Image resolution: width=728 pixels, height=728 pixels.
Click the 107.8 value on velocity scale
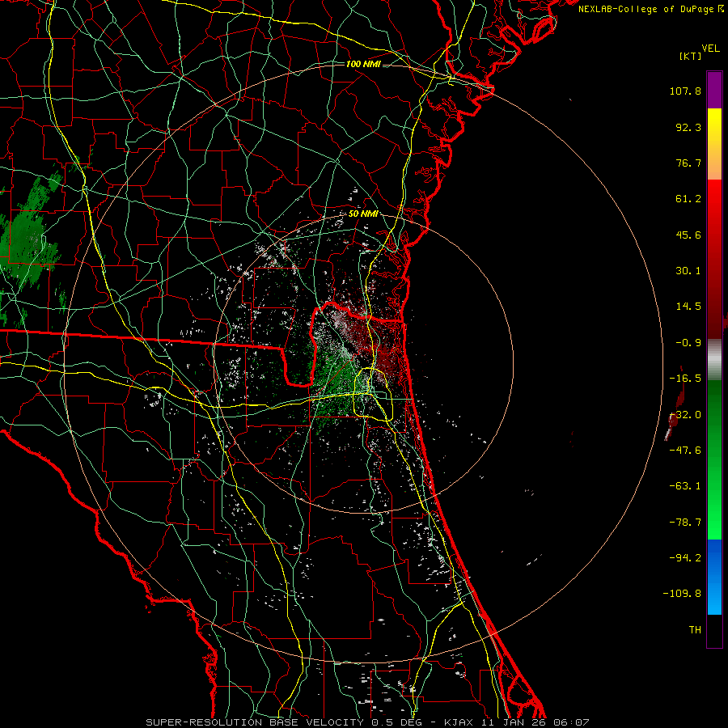(x=685, y=91)
